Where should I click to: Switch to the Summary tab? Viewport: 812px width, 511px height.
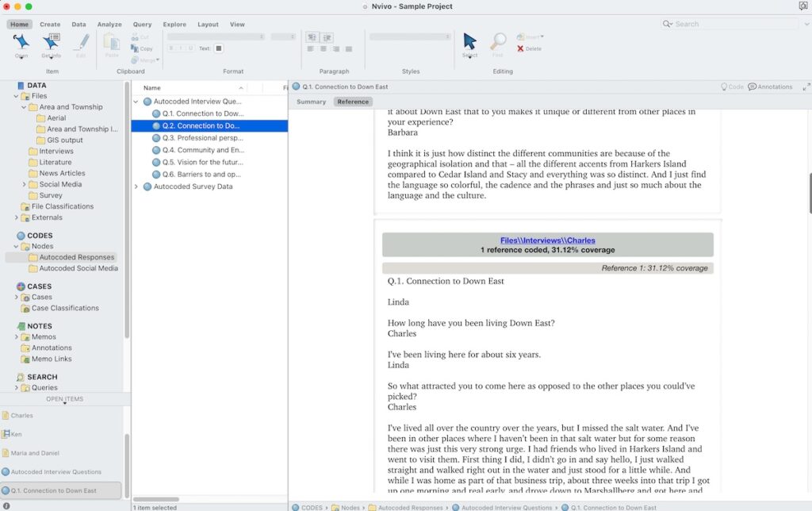[311, 102]
